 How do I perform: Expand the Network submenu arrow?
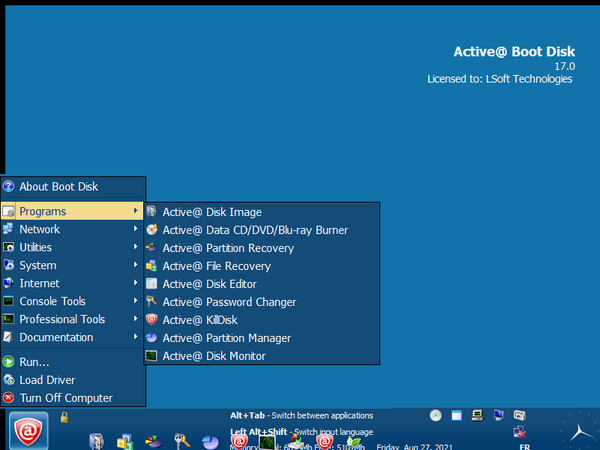[135, 229]
